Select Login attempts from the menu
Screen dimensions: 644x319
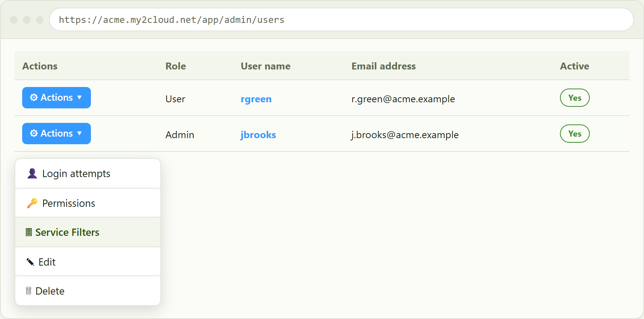coord(88,174)
